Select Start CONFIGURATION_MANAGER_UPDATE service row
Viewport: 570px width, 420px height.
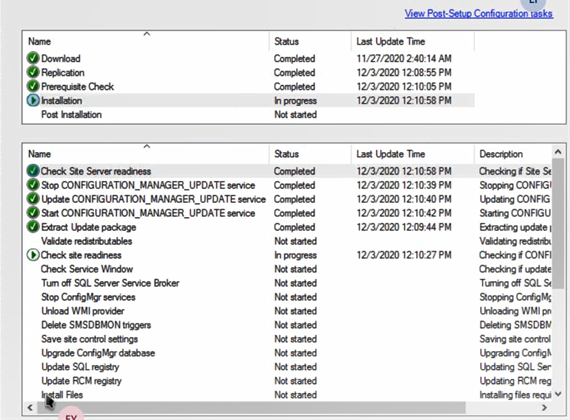(x=287, y=213)
